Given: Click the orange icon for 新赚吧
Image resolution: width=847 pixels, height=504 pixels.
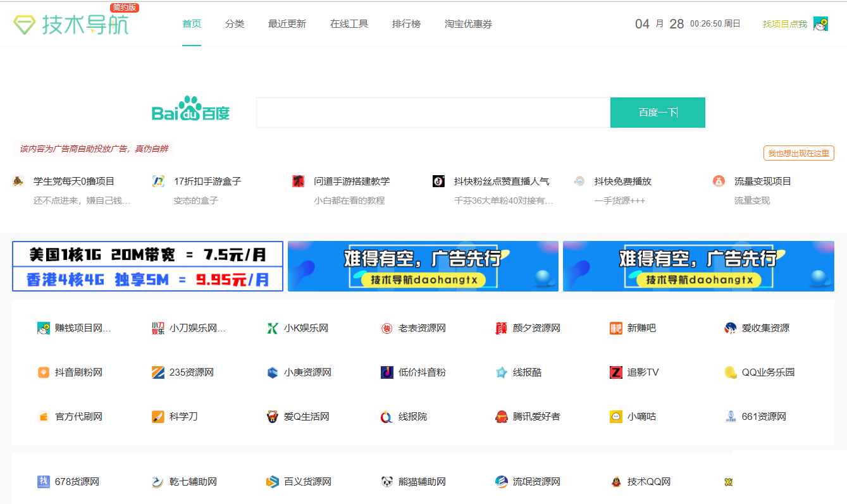Looking at the screenshot, I should [616, 328].
